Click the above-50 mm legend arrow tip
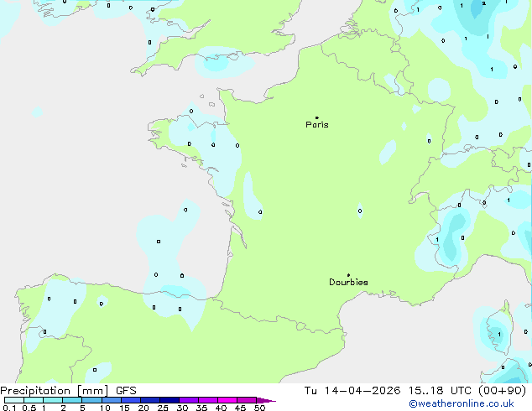The height and width of the screenshot is (411, 532). coord(266,400)
